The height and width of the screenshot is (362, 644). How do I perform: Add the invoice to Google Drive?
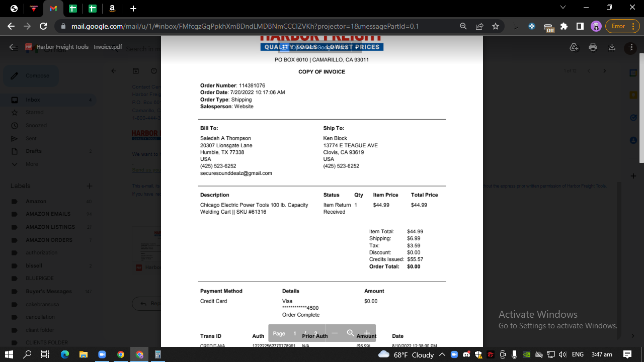click(x=574, y=47)
